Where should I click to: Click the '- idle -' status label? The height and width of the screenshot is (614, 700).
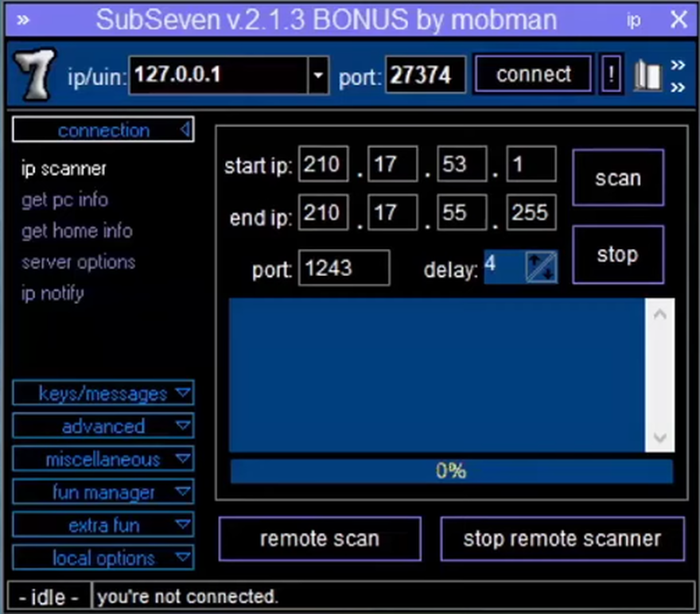(x=49, y=597)
